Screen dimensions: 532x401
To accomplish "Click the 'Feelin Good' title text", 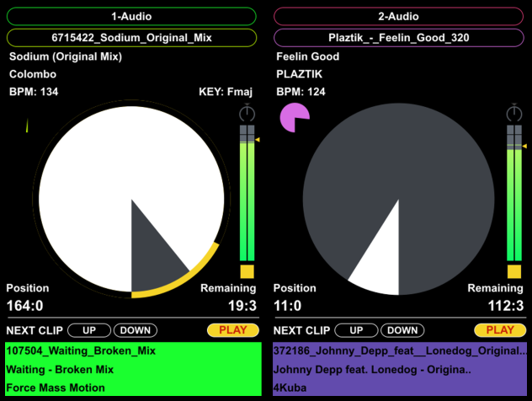I will coord(308,56).
